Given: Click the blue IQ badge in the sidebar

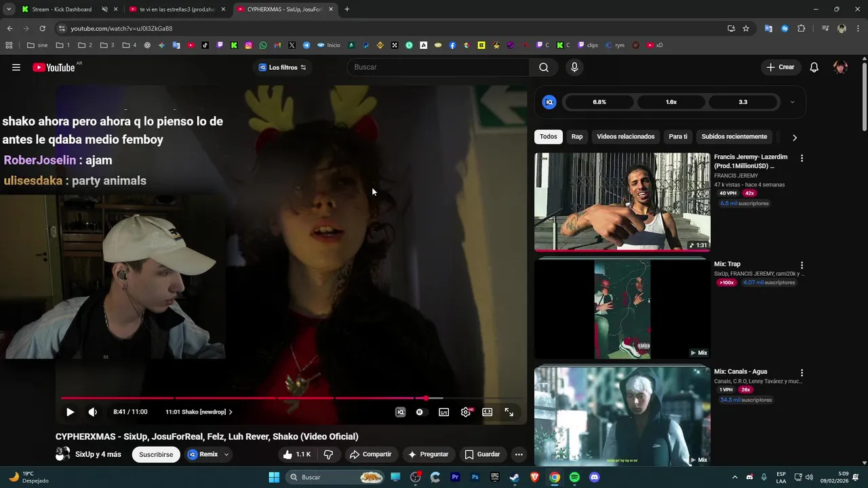Looking at the screenshot, I should [x=549, y=102].
